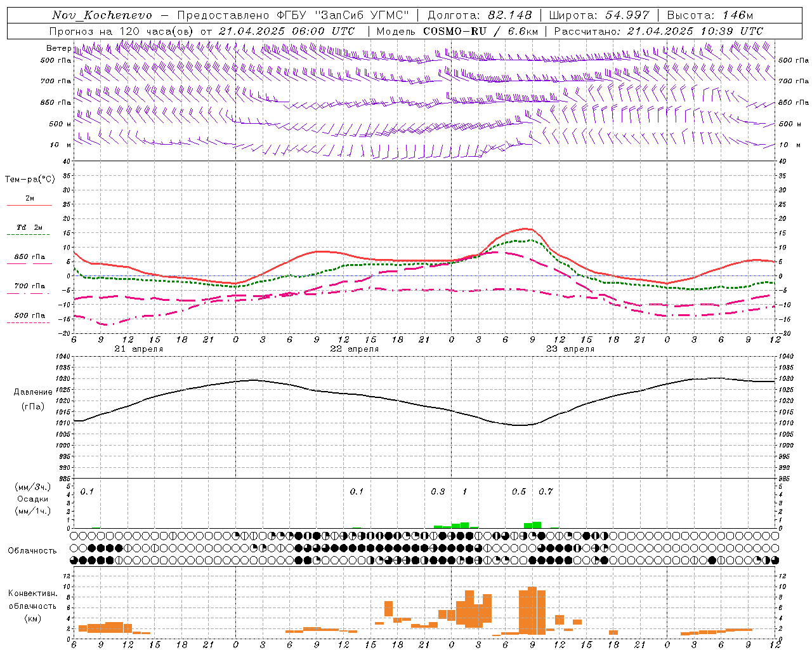Image resolution: width=812 pixels, height=650 pixels.
Task: Click the '500 м' wind level label on left
Action: (60, 124)
